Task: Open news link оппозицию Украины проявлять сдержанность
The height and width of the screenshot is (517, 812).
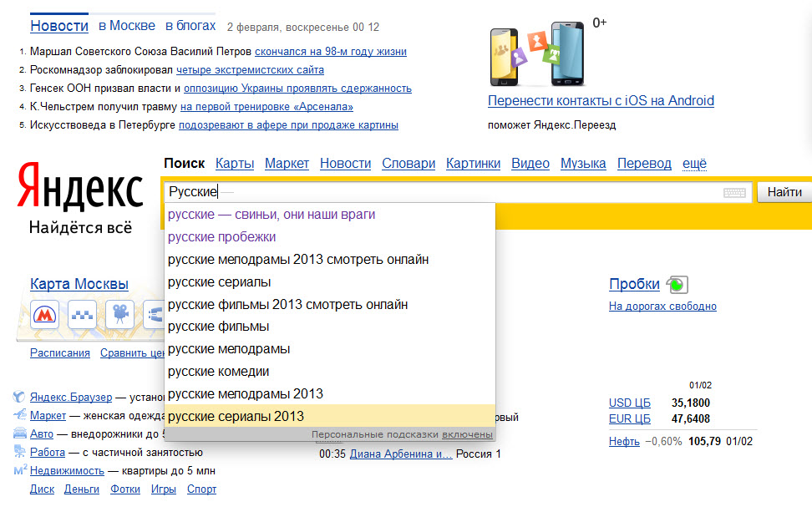Action: [x=297, y=89]
